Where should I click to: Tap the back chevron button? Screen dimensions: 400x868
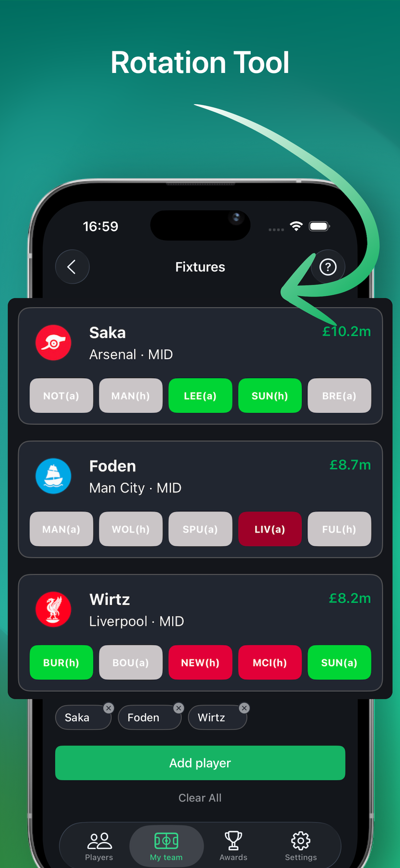coord(72,266)
